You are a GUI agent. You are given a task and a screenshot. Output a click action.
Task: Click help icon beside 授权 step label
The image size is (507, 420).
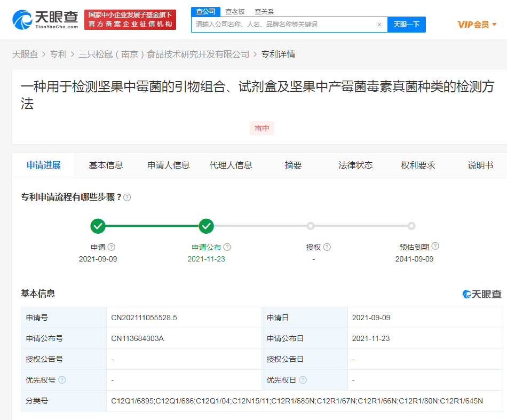point(327,247)
